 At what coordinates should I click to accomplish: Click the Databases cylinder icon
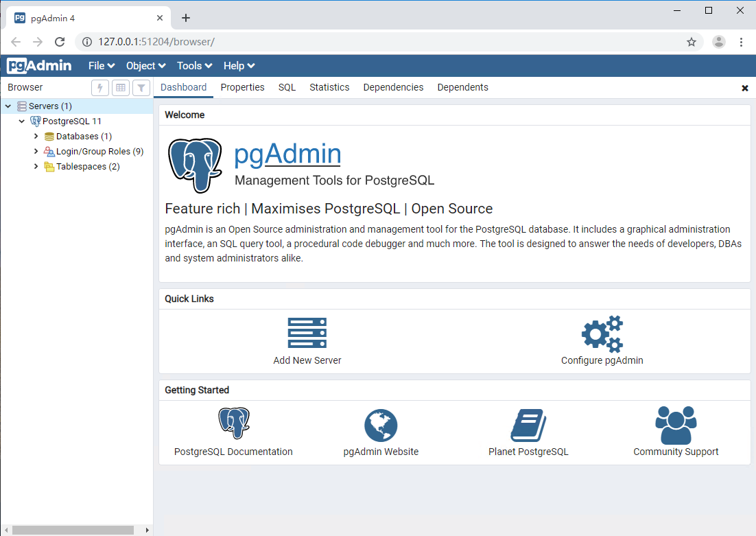(49, 137)
